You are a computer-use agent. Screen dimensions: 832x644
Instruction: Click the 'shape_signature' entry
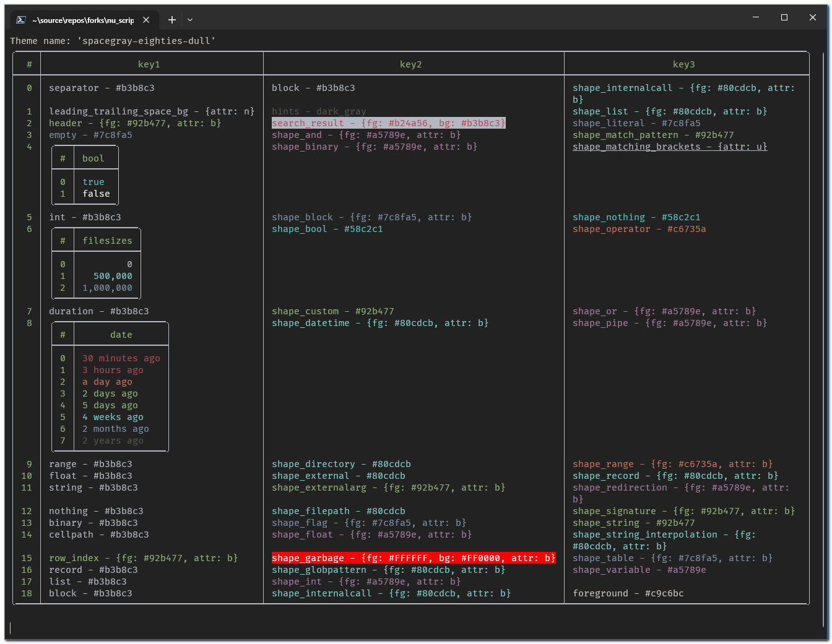click(x=684, y=511)
